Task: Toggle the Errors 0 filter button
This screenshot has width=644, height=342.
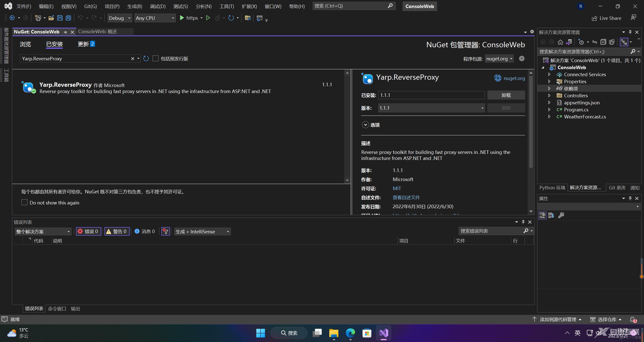Action: tap(88, 231)
